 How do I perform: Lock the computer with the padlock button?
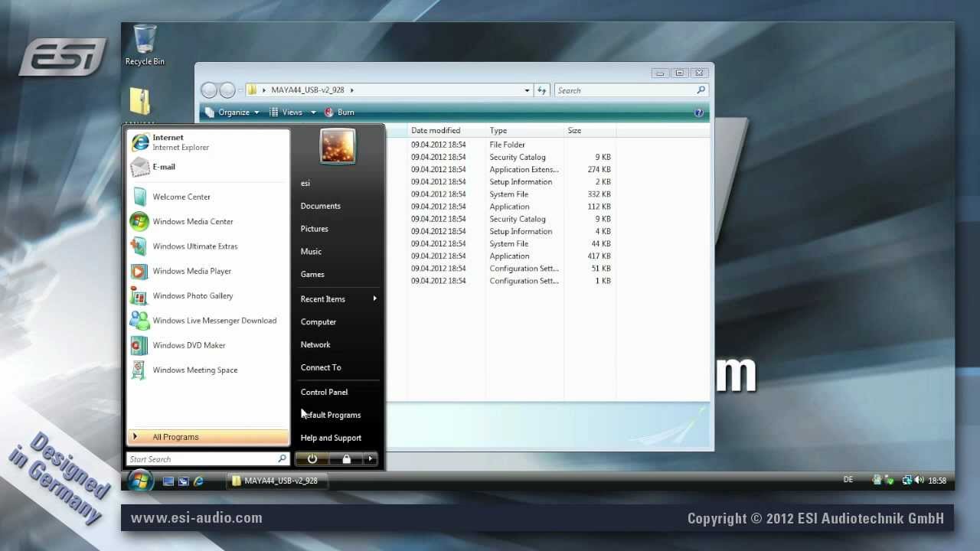click(x=346, y=459)
